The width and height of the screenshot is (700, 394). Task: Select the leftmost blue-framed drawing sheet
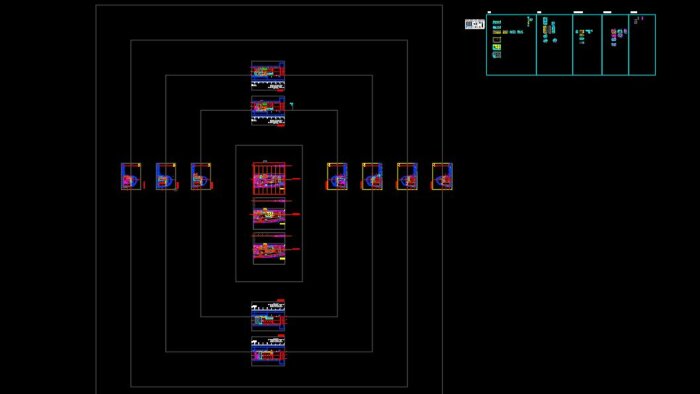(x=131, y=176)
